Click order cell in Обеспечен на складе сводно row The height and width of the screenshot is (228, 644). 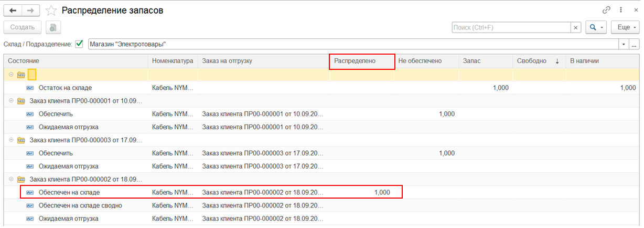tap(264, 205)
